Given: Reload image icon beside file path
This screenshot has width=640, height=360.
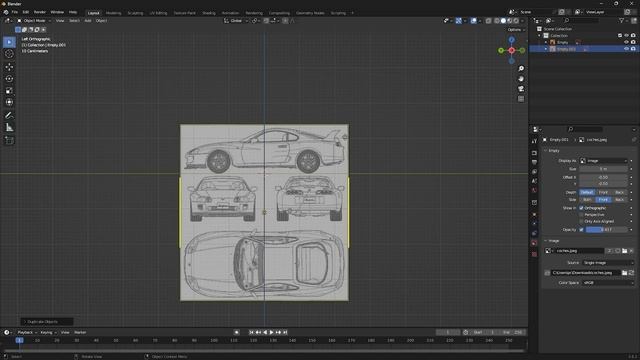Looking at the screenshot, I should coord(631,273).
